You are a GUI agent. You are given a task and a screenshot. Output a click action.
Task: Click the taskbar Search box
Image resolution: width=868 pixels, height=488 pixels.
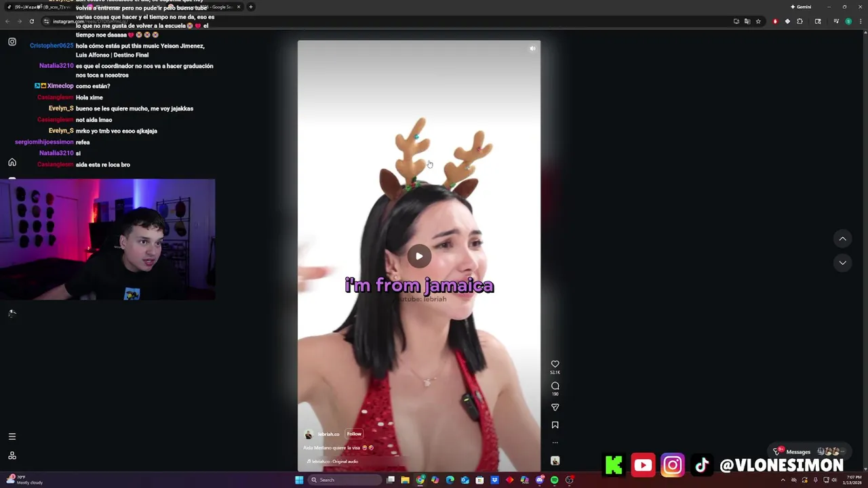(344, 480)
